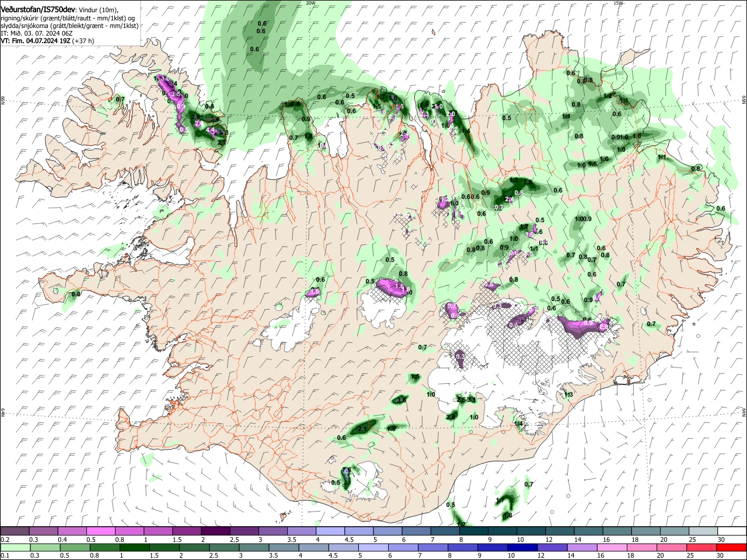Pick the grey-teal legend swatch labeled 18 in top row
Viewport: 747px width, 560px height.
645,531
